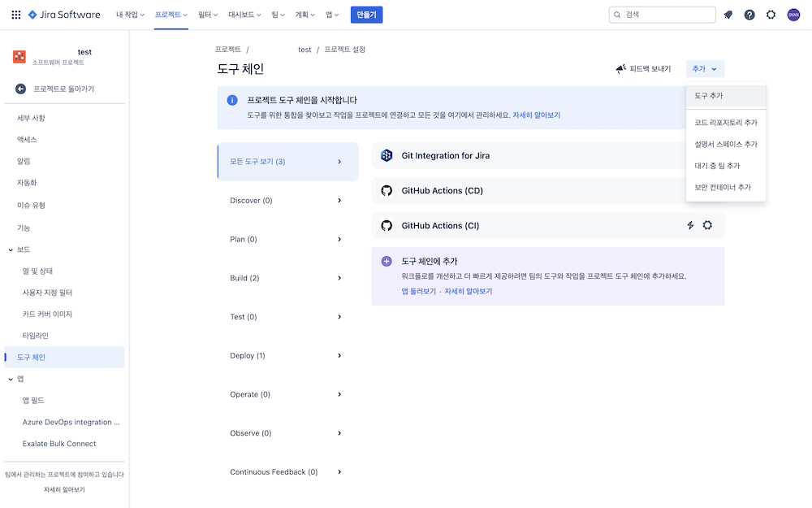Click the megaphone feedback icon
812x508 pixels.
620,68
